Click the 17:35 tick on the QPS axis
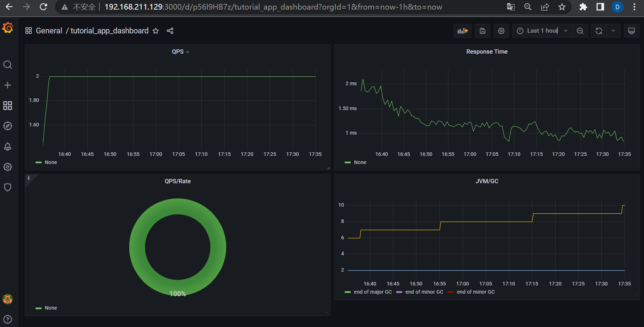Screen dimensions: 644x327 (x=315, y=154)
